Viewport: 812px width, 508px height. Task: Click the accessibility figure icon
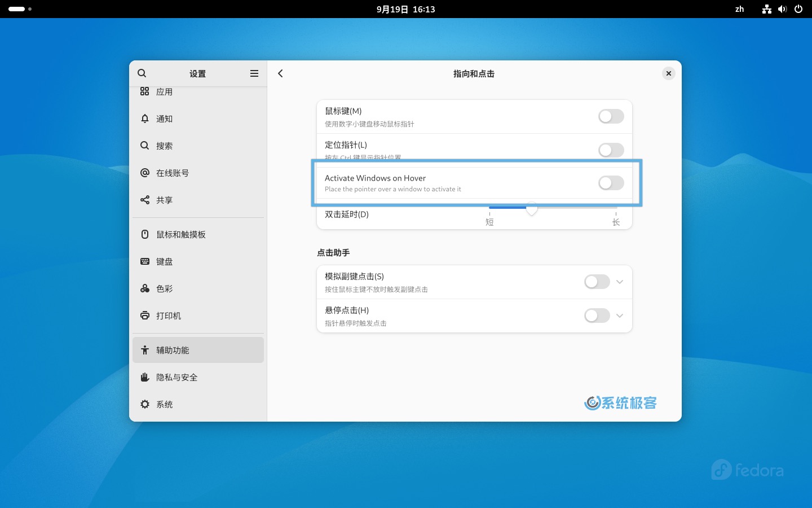[x=145, y=350]
